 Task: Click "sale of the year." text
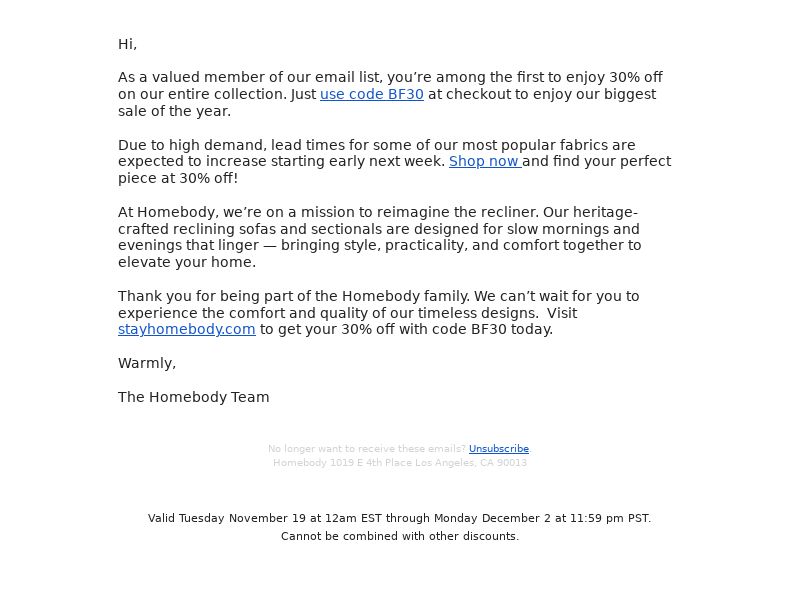point(174,111)
